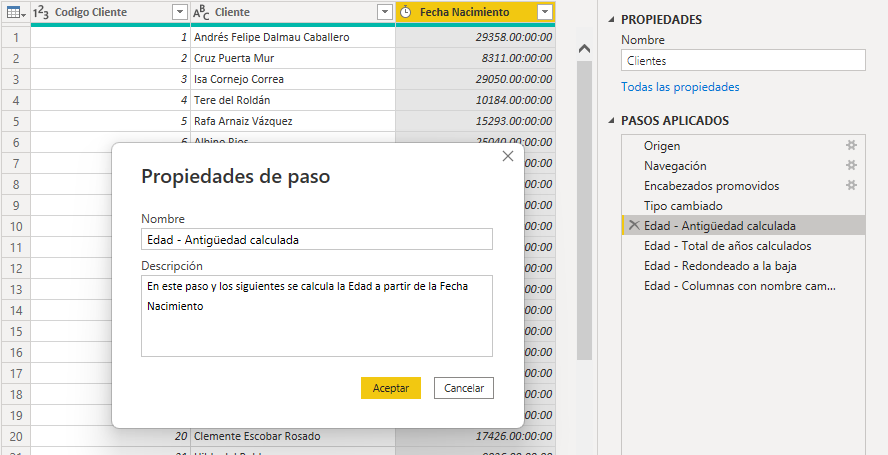Collapse the PASOS APLICADOS section
This screenshot has height=455, width=888.
611,120
